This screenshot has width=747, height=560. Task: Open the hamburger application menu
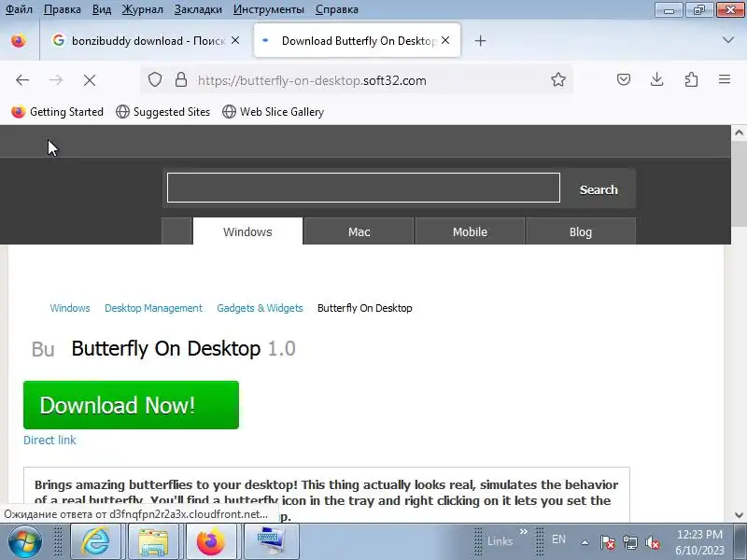(x=725, y=79)
